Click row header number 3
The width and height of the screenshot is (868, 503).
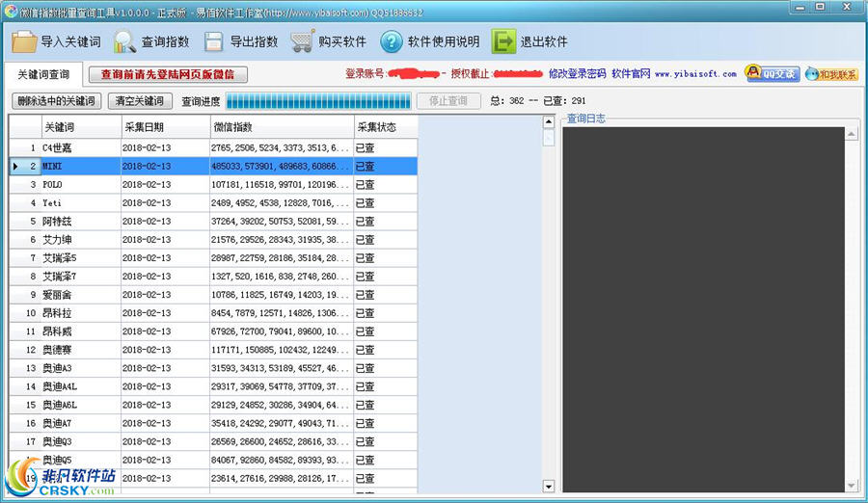[x=25, y=184]
